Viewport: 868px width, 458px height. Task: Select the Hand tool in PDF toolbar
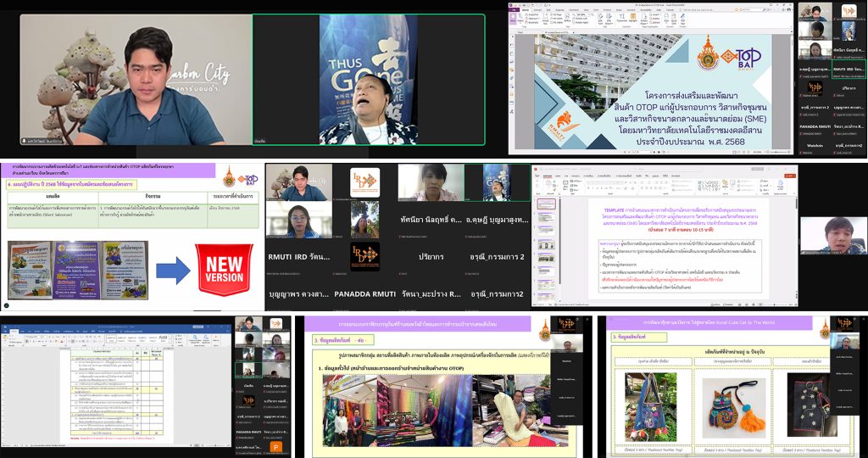pyautogui.click(x=513, y=19)
